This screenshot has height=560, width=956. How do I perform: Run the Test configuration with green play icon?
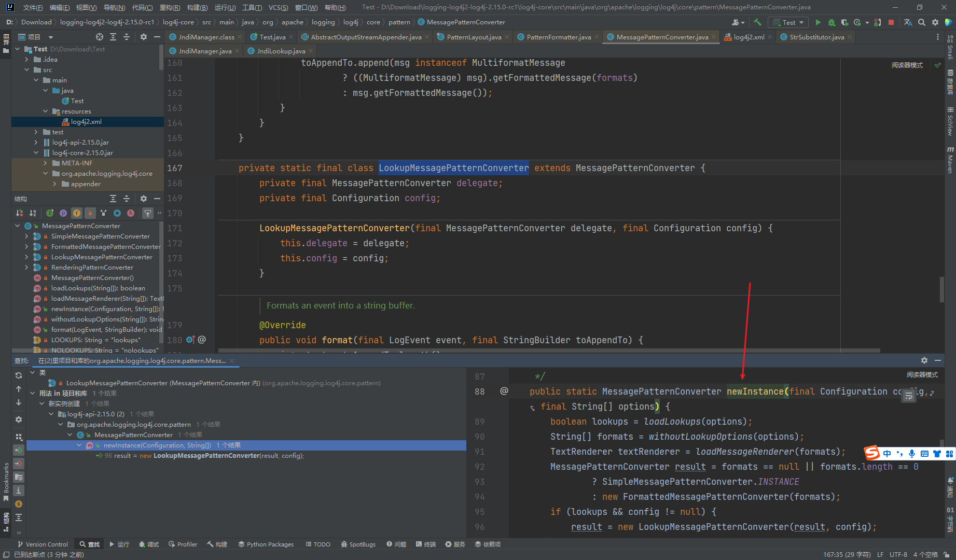coord(818,22)
